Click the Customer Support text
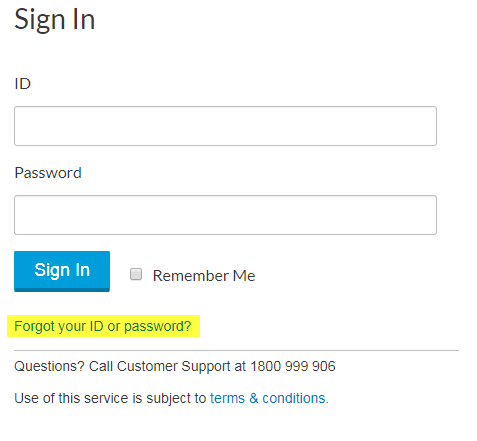The width and height of the screenshot is (477, 441). 174,366
